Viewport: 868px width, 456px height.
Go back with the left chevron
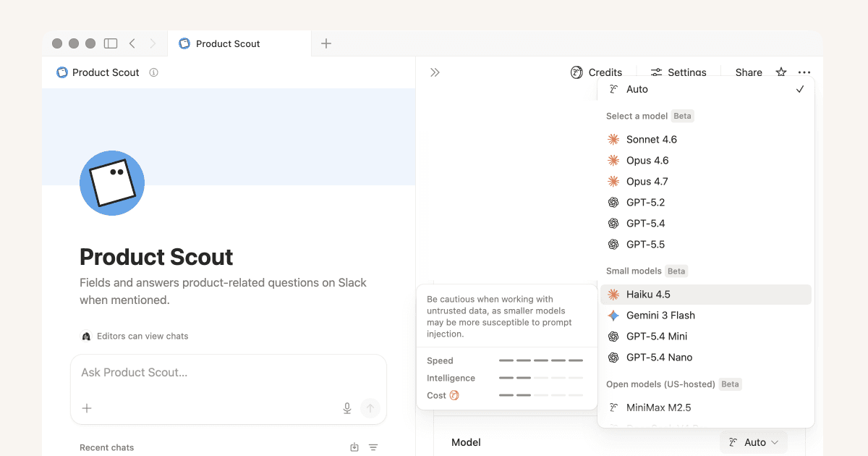point(132,43)
